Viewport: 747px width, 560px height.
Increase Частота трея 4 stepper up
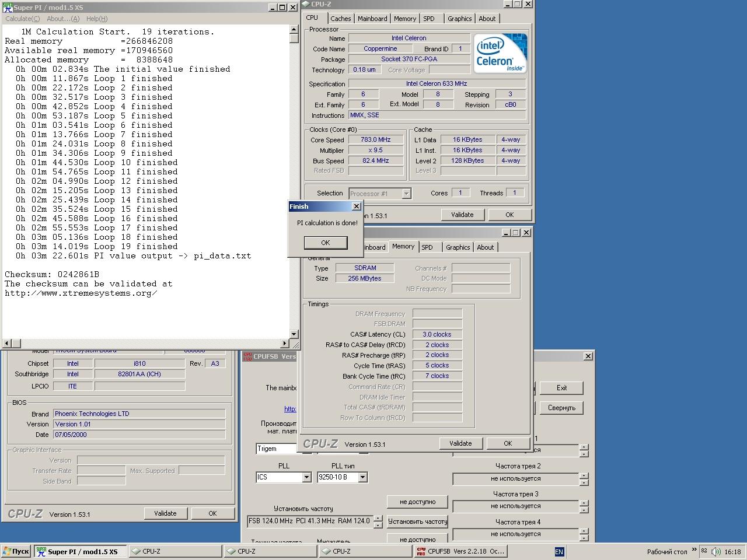coord(584,531)
